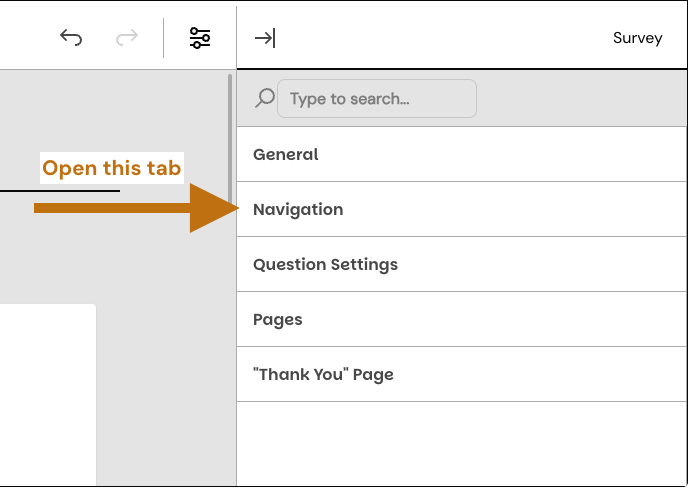The width and height of the screenshot is (694, 494).
Task: Click the toolbar divider beside Redo
Action: point(163,38)
